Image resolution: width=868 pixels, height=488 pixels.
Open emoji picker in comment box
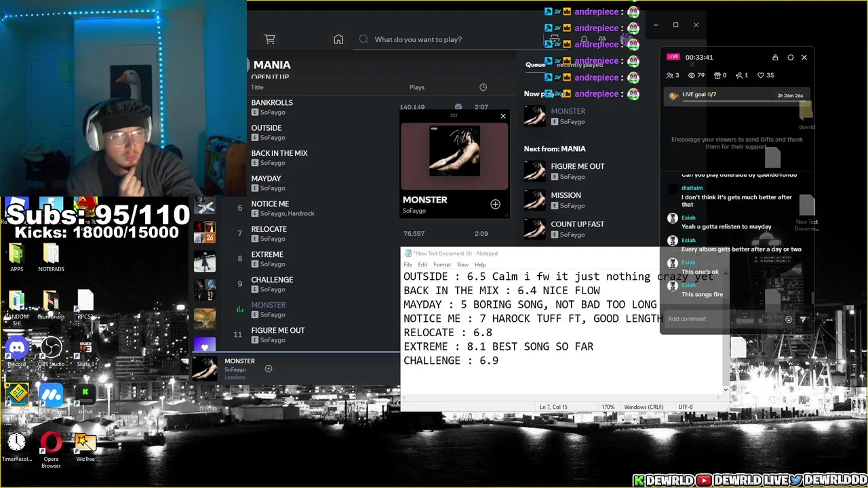click(789, 319)
